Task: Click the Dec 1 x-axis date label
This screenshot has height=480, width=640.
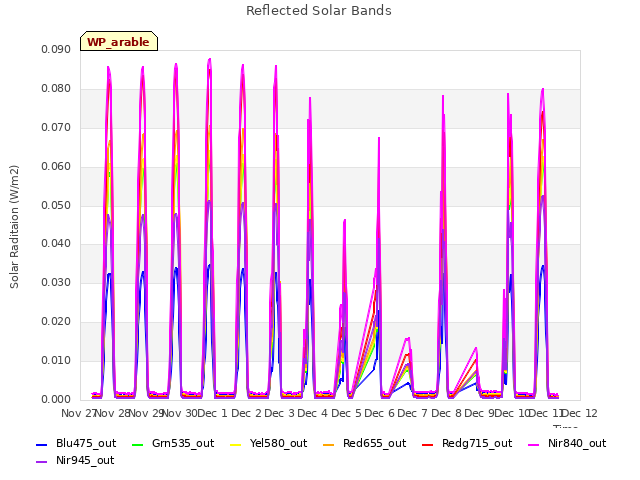Action: tap(212, 413)
